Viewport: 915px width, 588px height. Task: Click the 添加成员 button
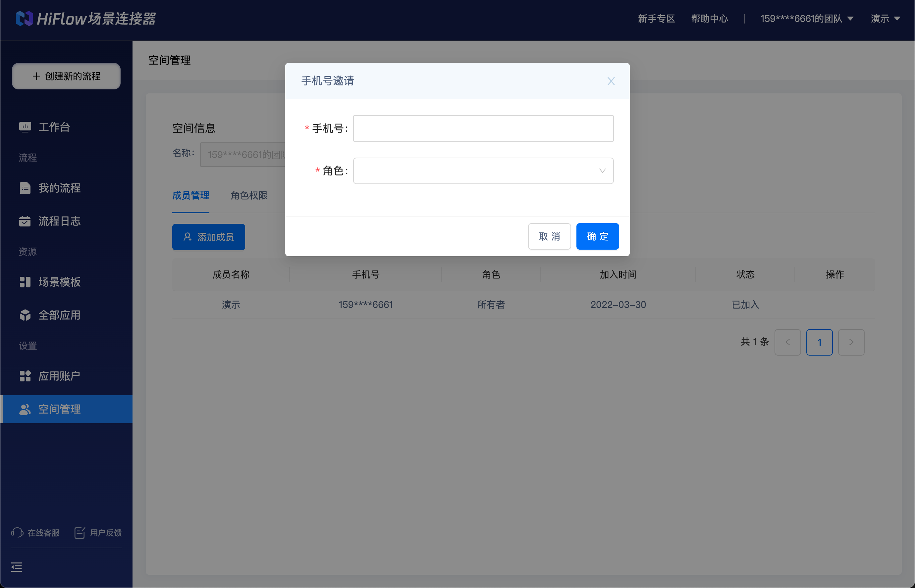tap(209, 237)
